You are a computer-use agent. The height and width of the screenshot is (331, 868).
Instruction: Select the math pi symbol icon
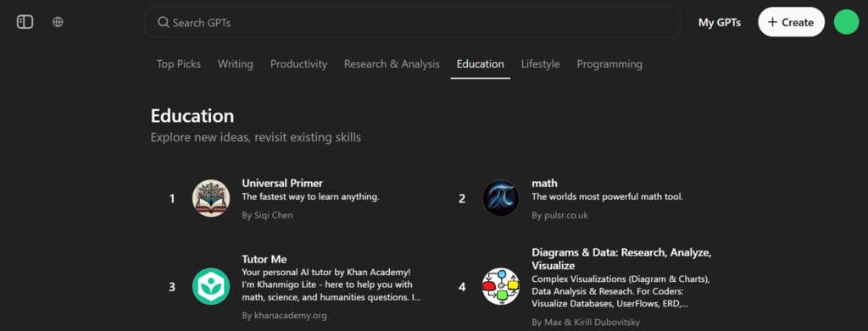pos(500,198)
